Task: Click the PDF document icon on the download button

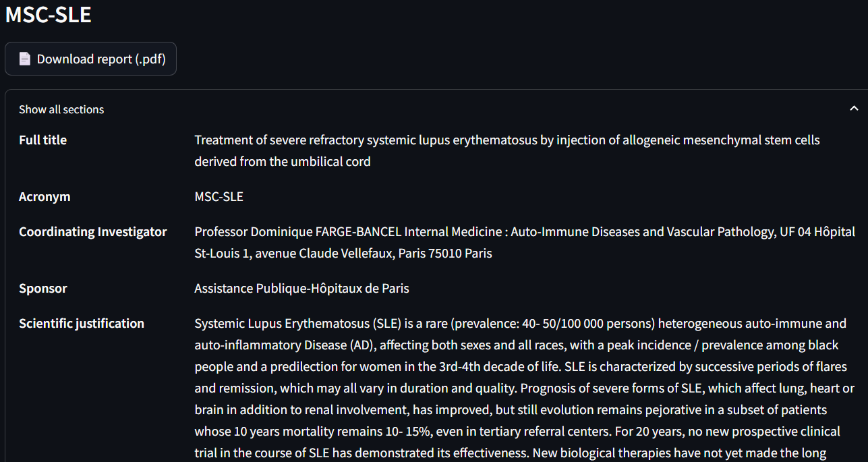Action: pyautogui.click(x=25, y=59)
